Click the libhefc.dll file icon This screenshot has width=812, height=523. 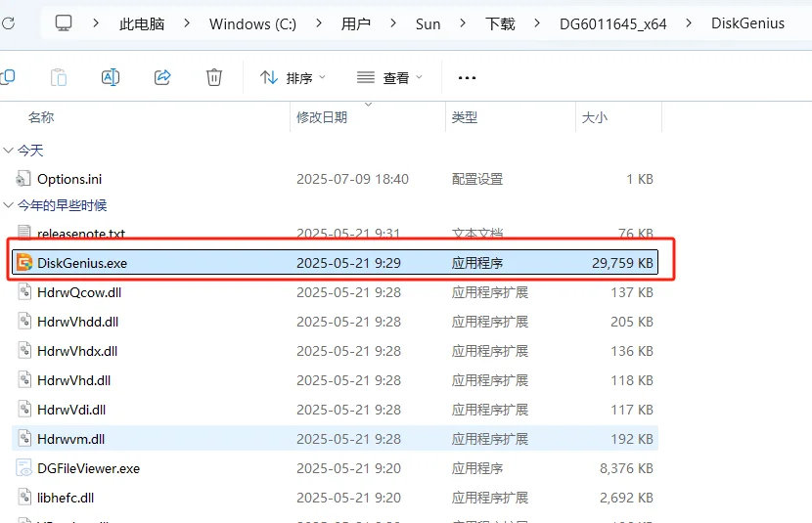click(x=24, y=498)
